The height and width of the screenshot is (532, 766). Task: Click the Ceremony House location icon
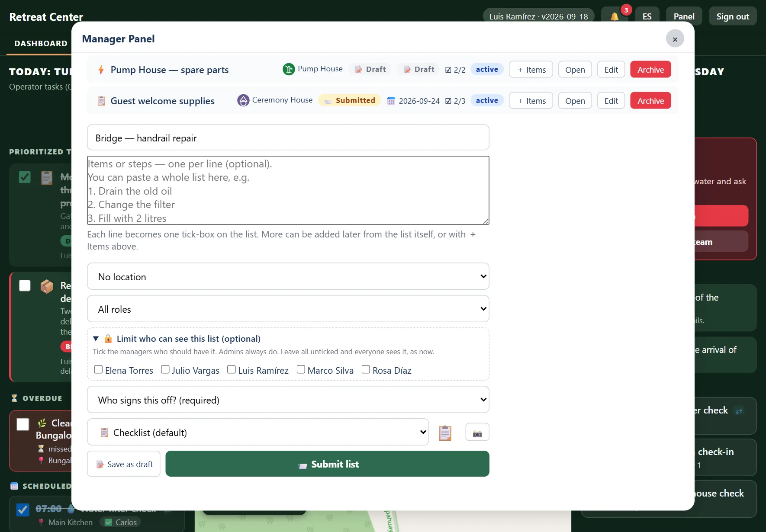tap(243, 100)
